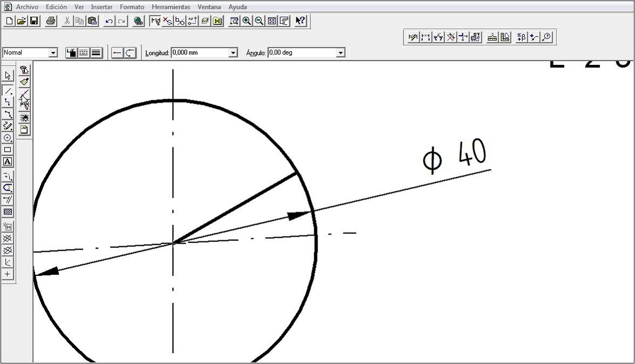
Task: Click the layers toolbar icon
Action: point(205,21)
